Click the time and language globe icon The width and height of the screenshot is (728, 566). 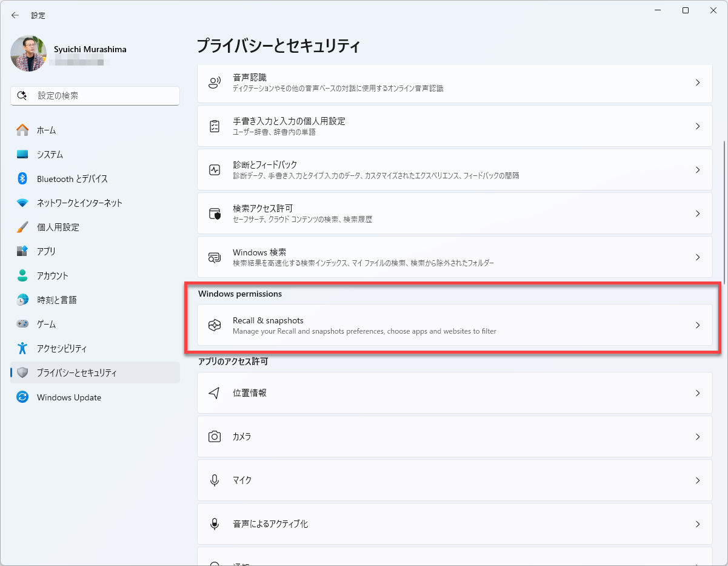click(x=22, y=300)
